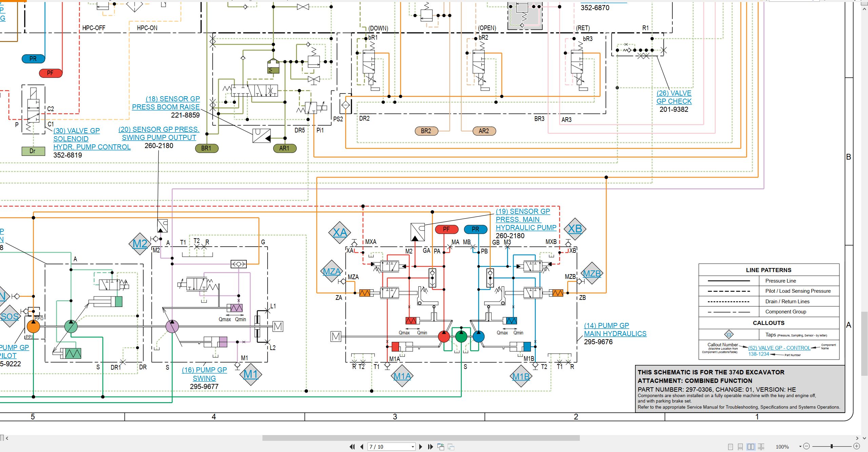
Task: Click the red PF label on main pump
Action: click(x=447, y=229)
